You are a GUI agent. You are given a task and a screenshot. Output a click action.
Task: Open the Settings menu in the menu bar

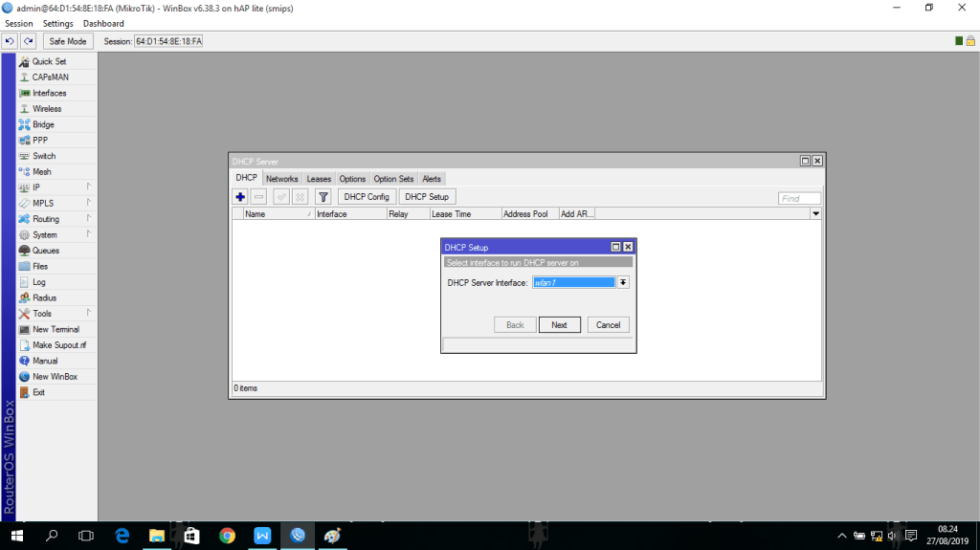point(57,23)
